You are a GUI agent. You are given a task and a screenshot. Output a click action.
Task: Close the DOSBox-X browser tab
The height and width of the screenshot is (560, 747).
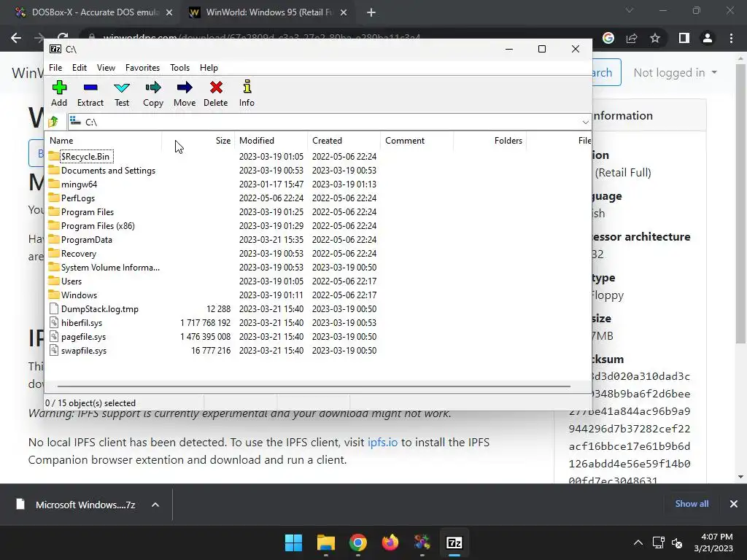click(169, 12)
